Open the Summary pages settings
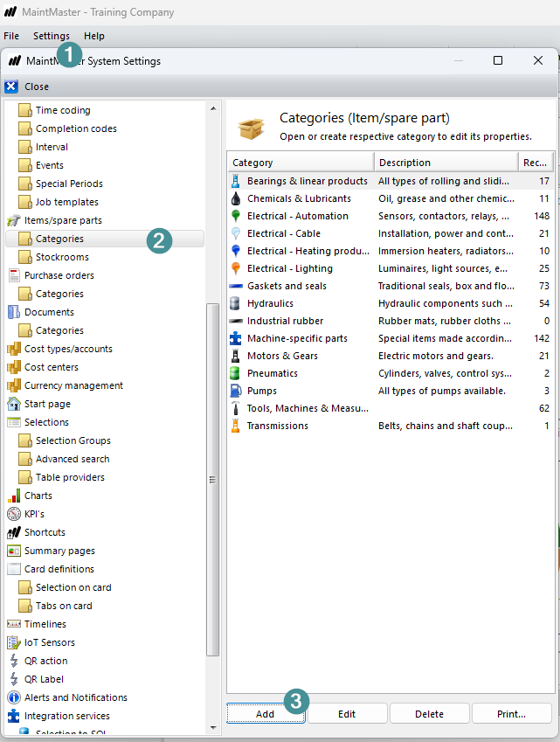This screenshot has width=560, height=742. click(x=59, y=551)
